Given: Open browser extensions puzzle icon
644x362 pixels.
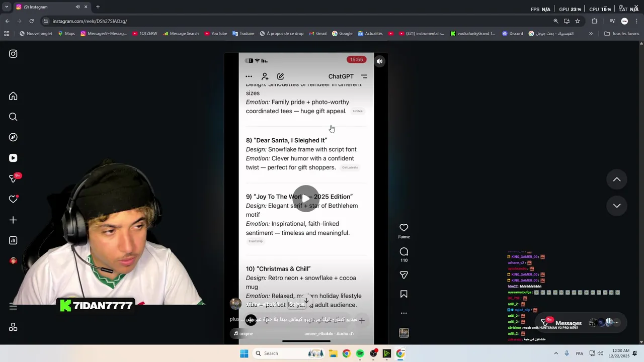Looking at the screenshot, I should [594, 21].
